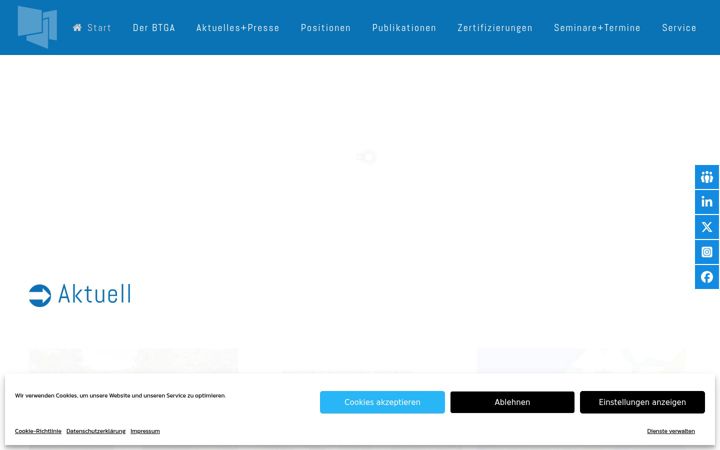Viewport: 720px width, 450px height.
Task: Click the arrow icon beside Aktuell
Action: (x=40, y=295)
